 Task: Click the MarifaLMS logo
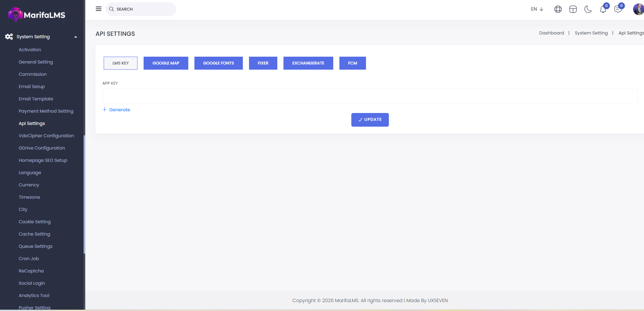pos(37,15)
